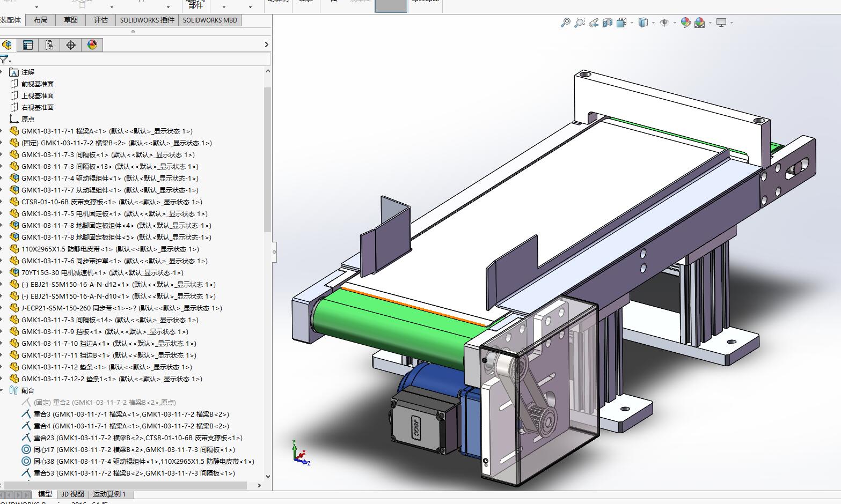841x504 pixels.
Task: Open the View Settings dropdown arrow
Action: coord(732,23)
